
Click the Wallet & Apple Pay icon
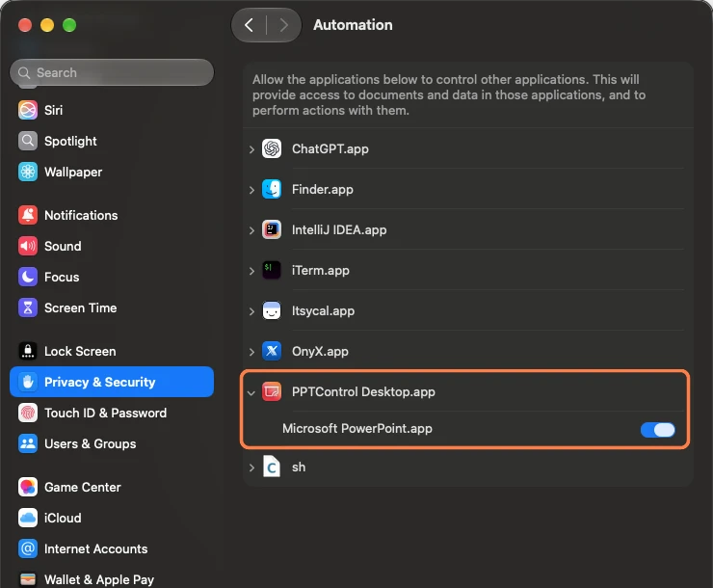[28, 579]
